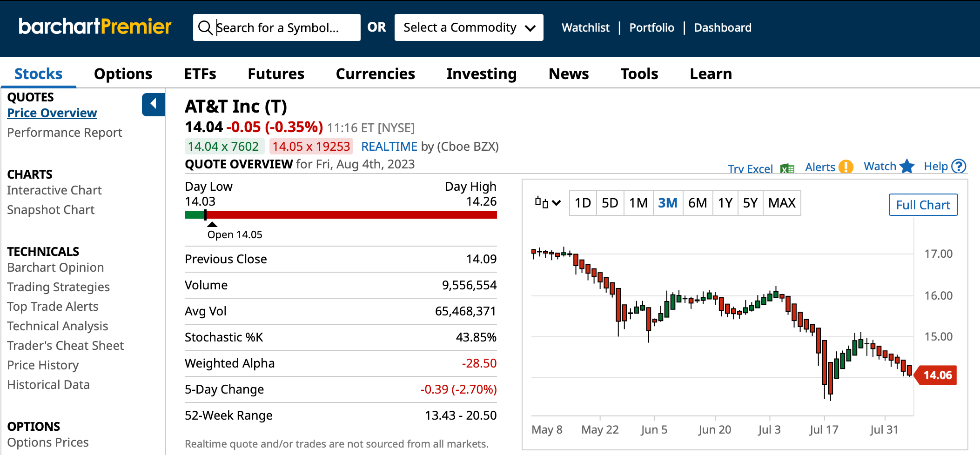Switch to the Options tab
The image size is (980, 455).
pyautogui.click(x=123, y=74)
